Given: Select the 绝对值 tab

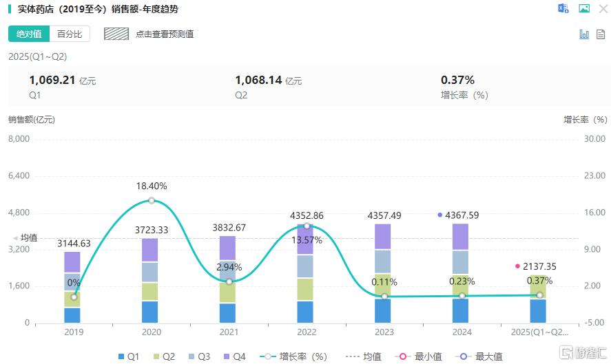Looking at the screenshot, I should [x=29, y=34].
